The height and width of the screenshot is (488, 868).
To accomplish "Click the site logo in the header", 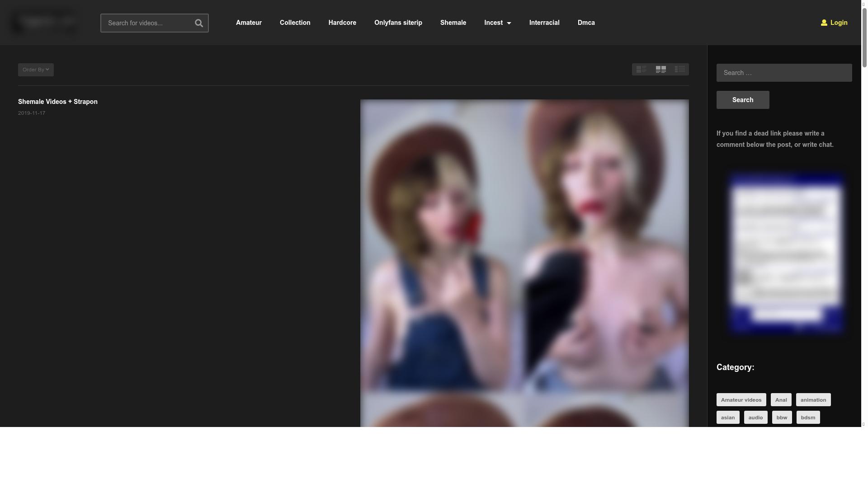I will 44,22.
